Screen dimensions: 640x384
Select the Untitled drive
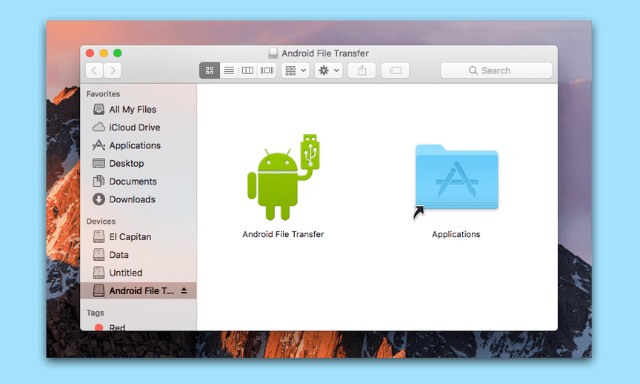point(138,273)
